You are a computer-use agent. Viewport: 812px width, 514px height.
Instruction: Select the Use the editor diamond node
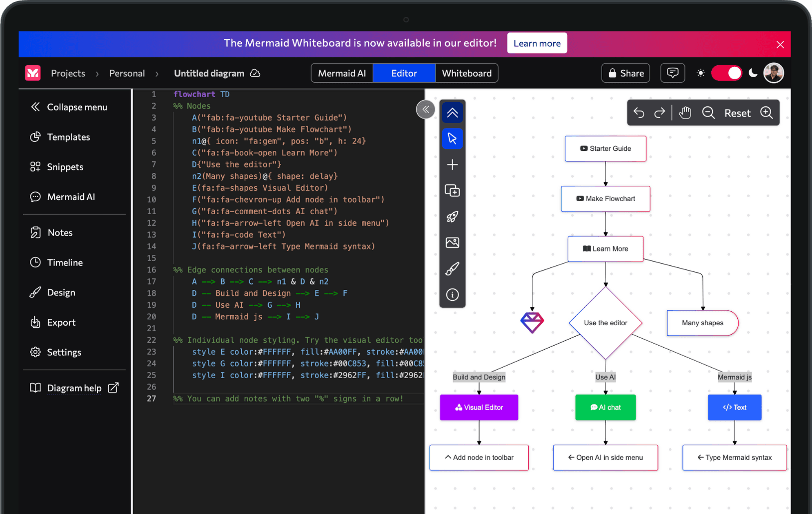click(606, 323)
